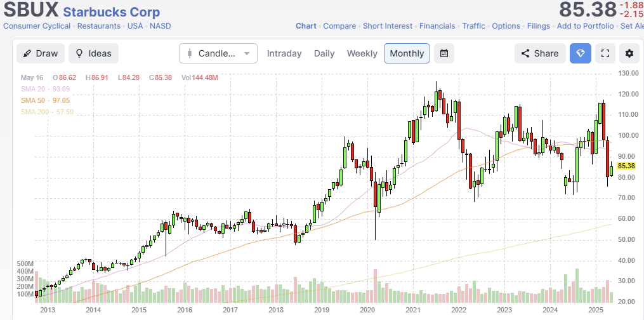
Task: Open the USA country link
Action: 135,26
